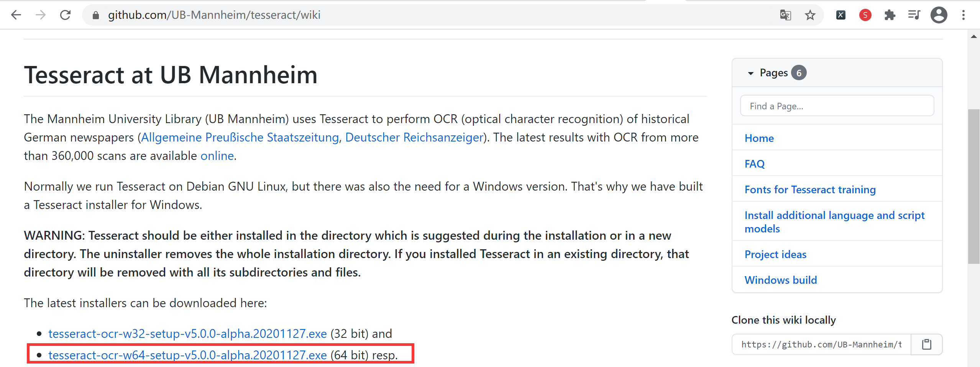Open the FAQ wiki page

coord(754,164)
